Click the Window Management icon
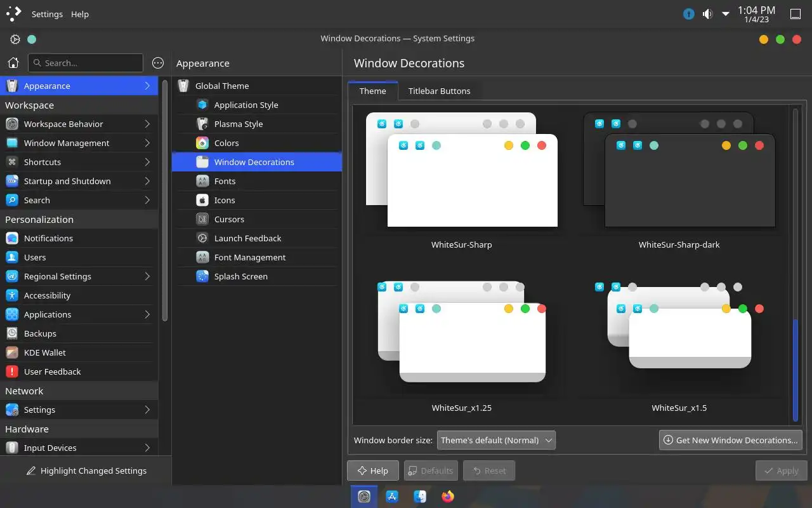Image resolution: width=812 pixels, height=508 pixels. coord(12,143)
